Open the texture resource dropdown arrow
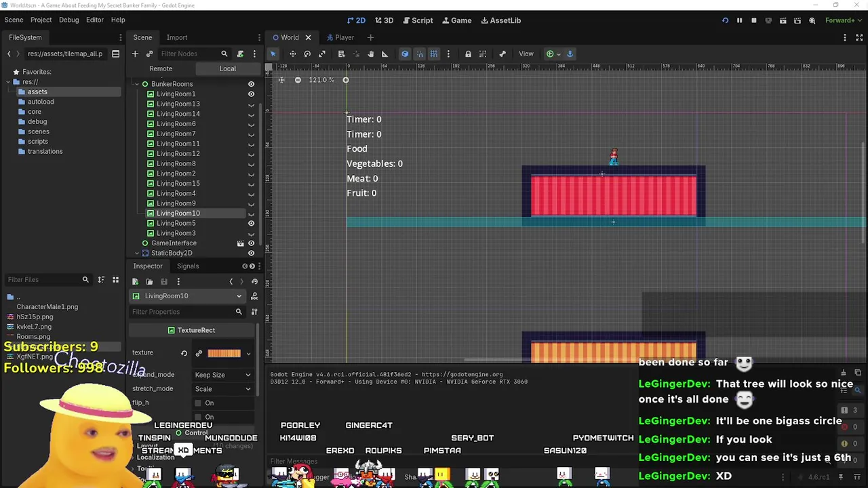The height and width of the screenshot is (488, 868). [x=248, y=353]
